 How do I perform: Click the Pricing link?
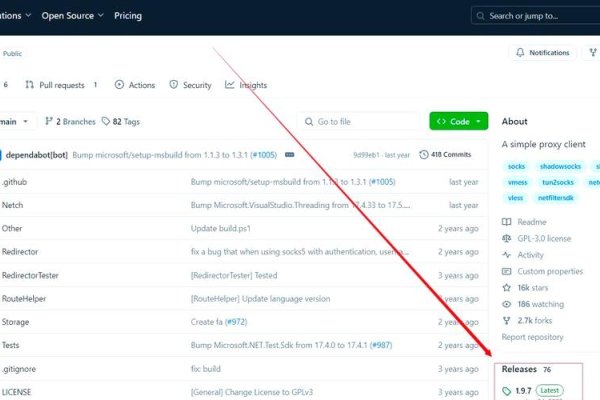pyautogui.click(x=128, y=16)
